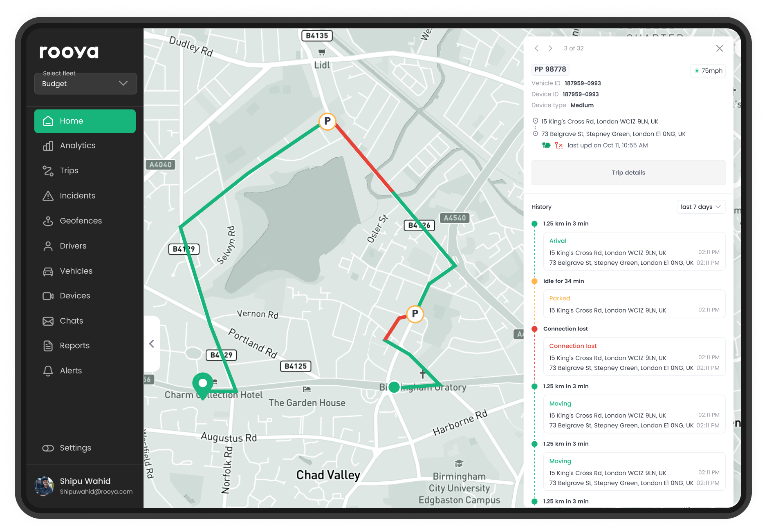Click the PP 98778 license plate chip

(x=550, y=69)
